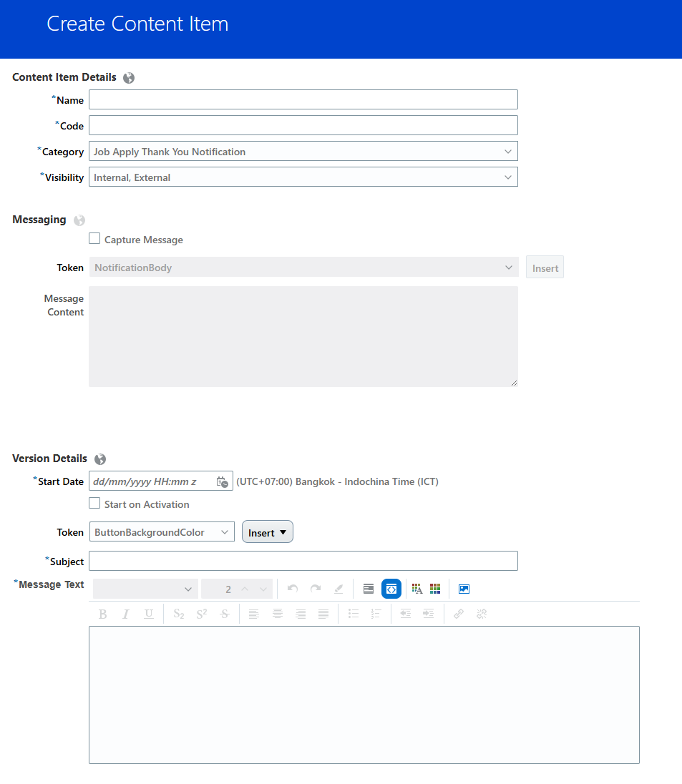The width and height of the screenshot is (682, 784).
Task: Open the Category dropdown
Action: pos(303,152)
